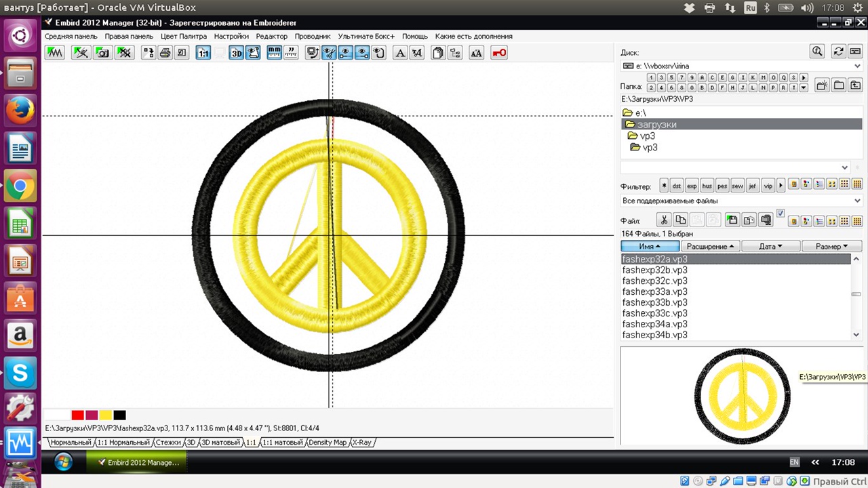
Task: Click the refresh arrows icon in the right panel
Action: (x=839, y=52)
